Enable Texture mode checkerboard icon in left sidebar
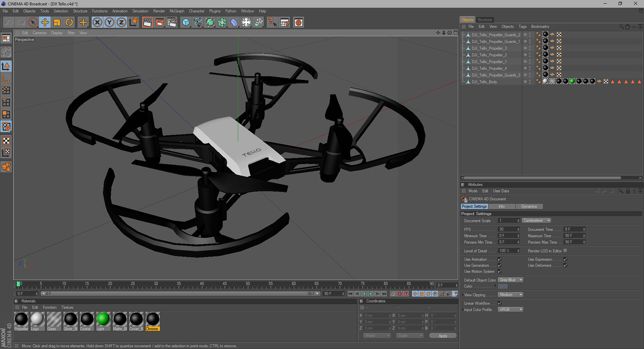644x349 pixels. [x=6, y=141]
